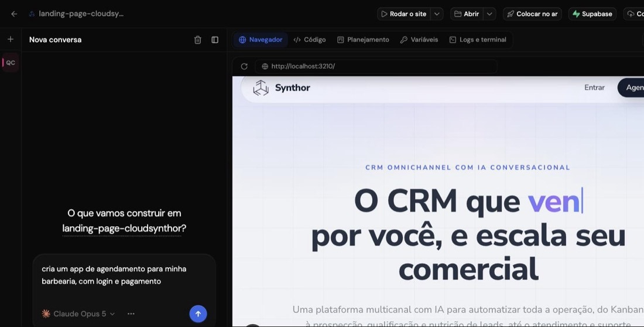Switch to the Código tab

(310, 40)
